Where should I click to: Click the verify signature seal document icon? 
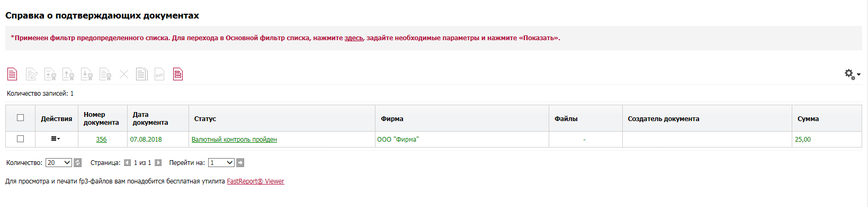(105, 74)
